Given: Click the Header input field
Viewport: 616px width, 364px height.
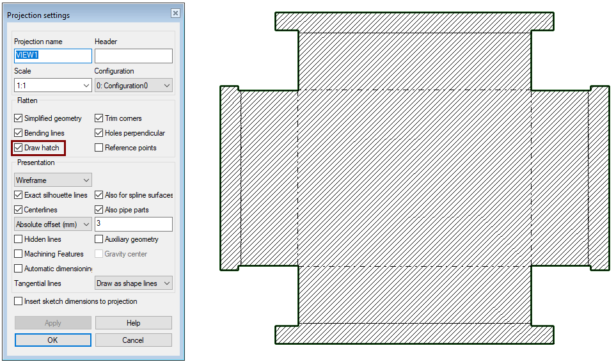Looking at the screenshot, I should pyautogui.click(x=134, y=56).
